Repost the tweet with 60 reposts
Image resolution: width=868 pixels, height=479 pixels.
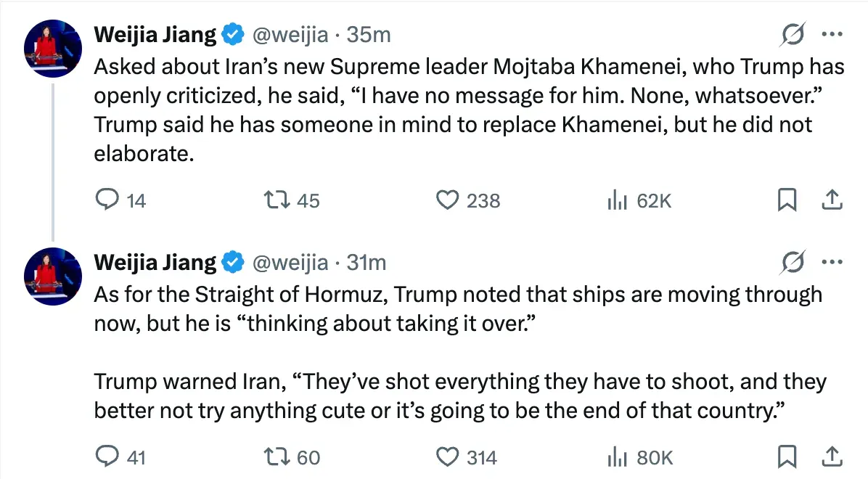point(277,457)
